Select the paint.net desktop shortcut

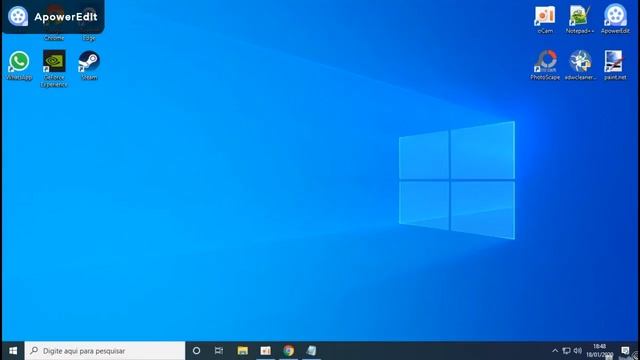[615, 65]
